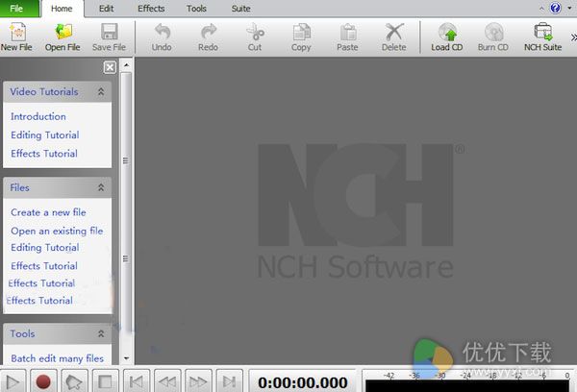Fast forward with the double-right arrow button
Image resolution: width=577 pixels, height=392 pixels.
click(x=198, y=381)
